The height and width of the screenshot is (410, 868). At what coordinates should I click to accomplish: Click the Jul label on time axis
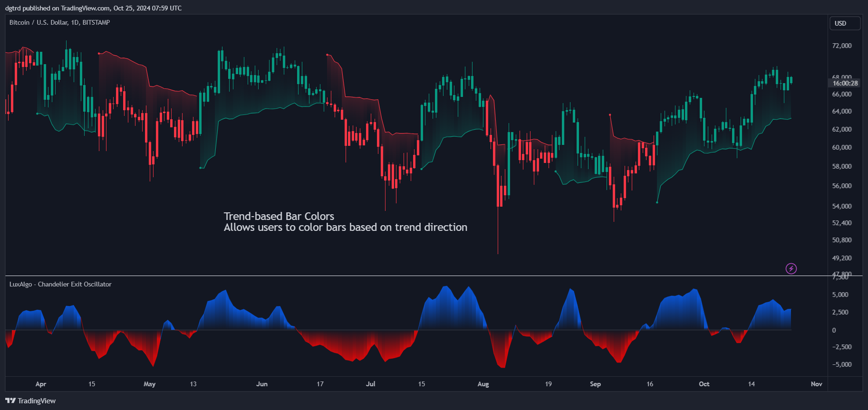[371, 384]
